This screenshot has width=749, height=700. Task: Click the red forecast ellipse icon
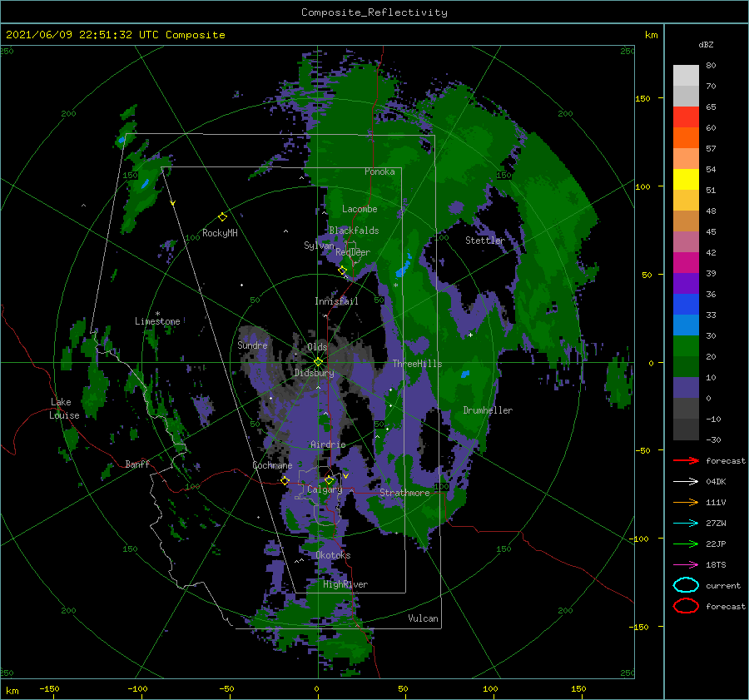tap(686, 606)
